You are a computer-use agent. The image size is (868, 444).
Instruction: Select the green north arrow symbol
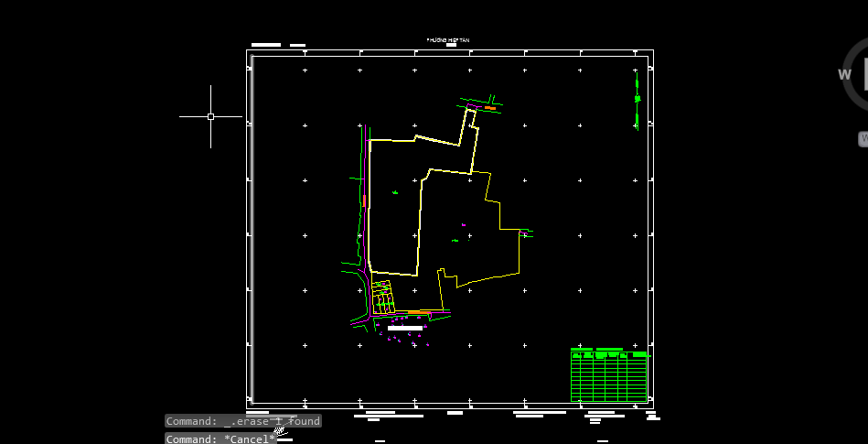click(x=638, y=99)
